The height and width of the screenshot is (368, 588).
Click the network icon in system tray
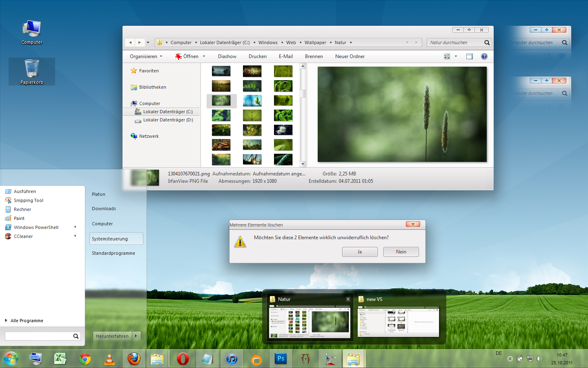coord(530,359)
